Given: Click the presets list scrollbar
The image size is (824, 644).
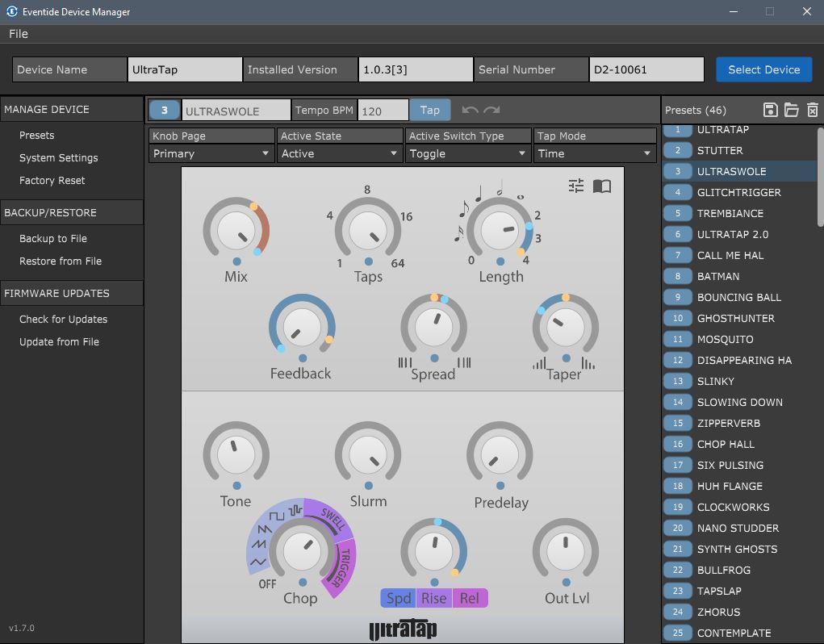Looking at the screenshot, I should click(820, 176).
